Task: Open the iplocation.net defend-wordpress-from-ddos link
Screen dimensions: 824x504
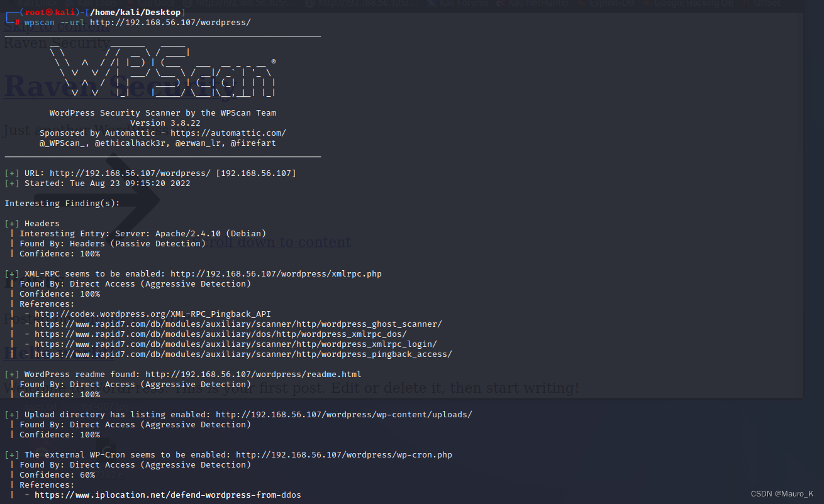Action: tap(168, 495)
